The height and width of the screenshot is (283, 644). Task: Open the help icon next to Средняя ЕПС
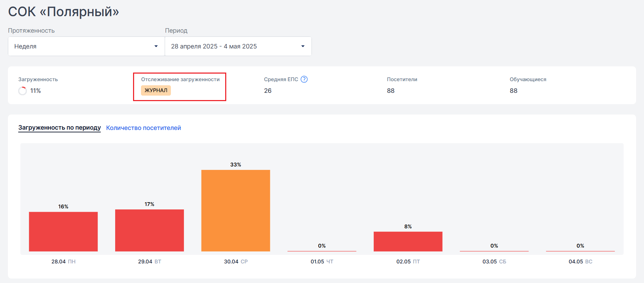click(304, 79)
